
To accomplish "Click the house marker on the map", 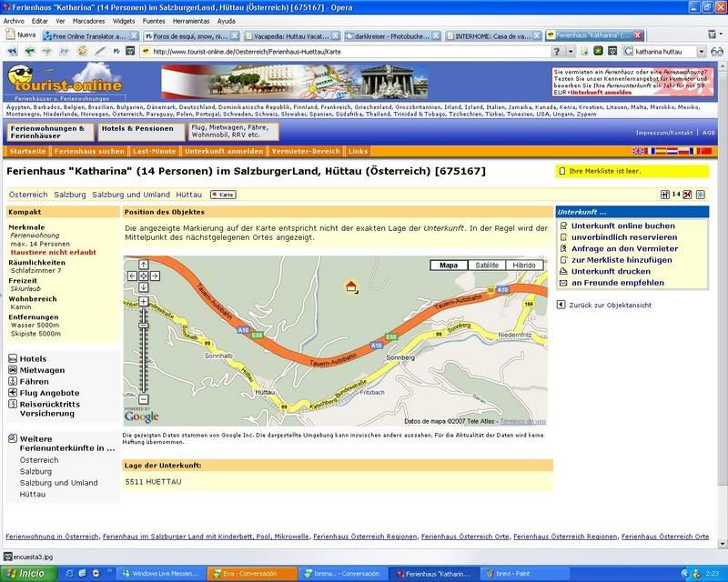I will pyautogui.click(x=351, y=286).
